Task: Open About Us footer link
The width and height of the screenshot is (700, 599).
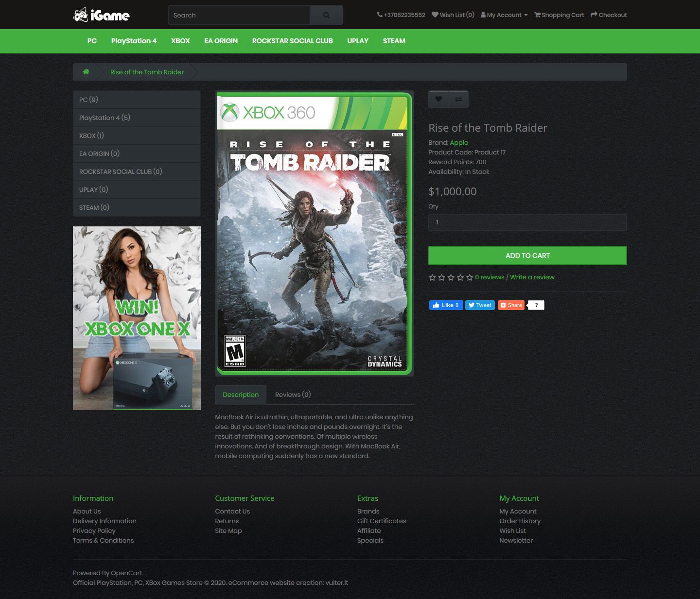Action: point(87,511)
